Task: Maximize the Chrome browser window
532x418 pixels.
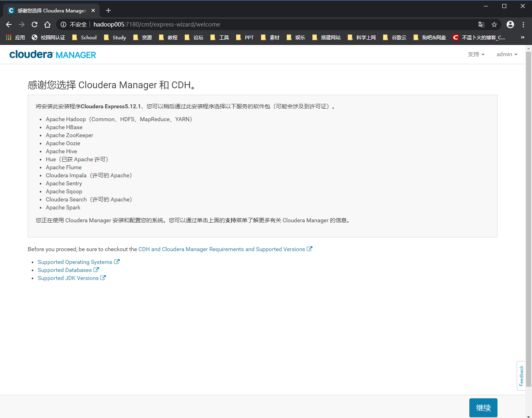Action: pos(504,6)
